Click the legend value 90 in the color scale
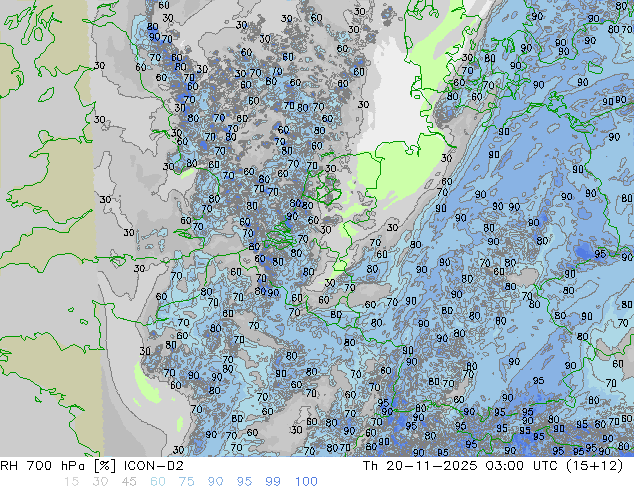 (x=215, y=482)
